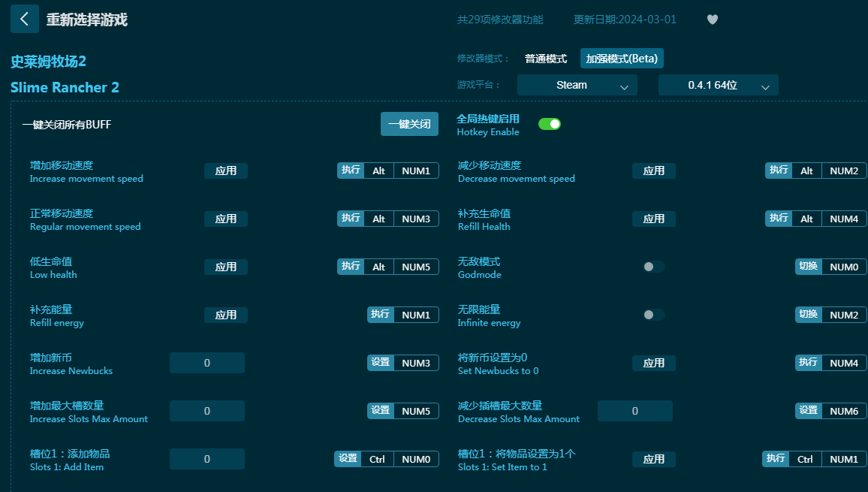
Task: Click the Slime Rancher 2 game title
Action: click(x=65, y=88)
